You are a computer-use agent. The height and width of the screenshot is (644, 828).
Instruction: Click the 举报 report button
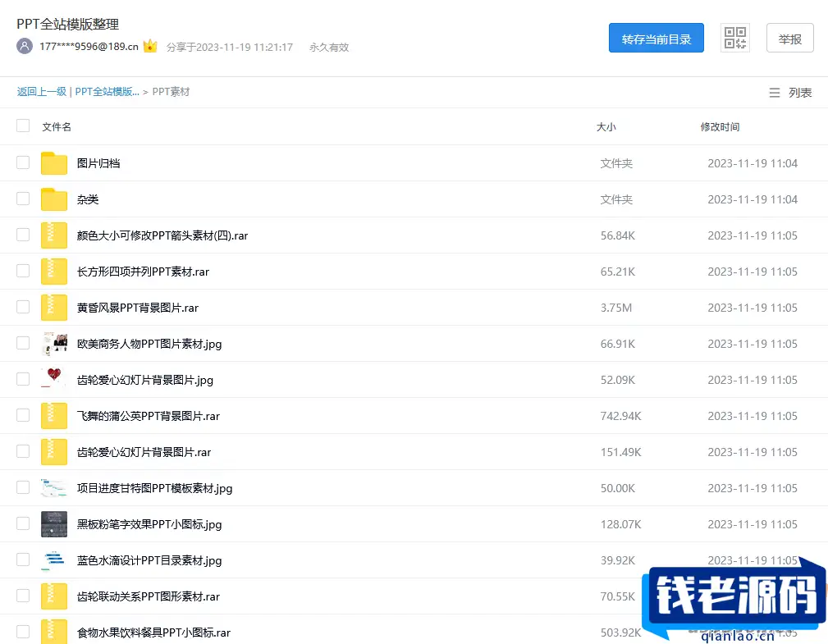point(789,38)
